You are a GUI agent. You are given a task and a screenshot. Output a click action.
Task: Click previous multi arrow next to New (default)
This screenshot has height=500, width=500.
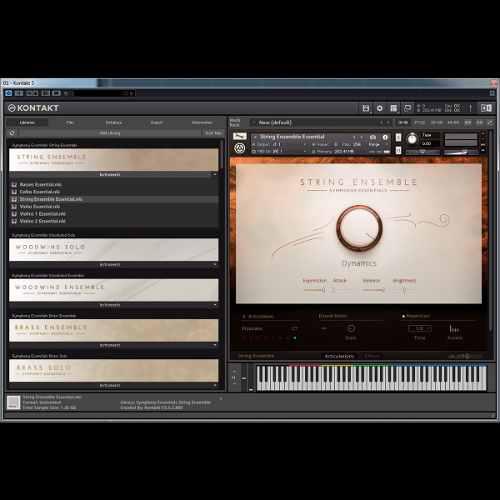tap(381, 123)
